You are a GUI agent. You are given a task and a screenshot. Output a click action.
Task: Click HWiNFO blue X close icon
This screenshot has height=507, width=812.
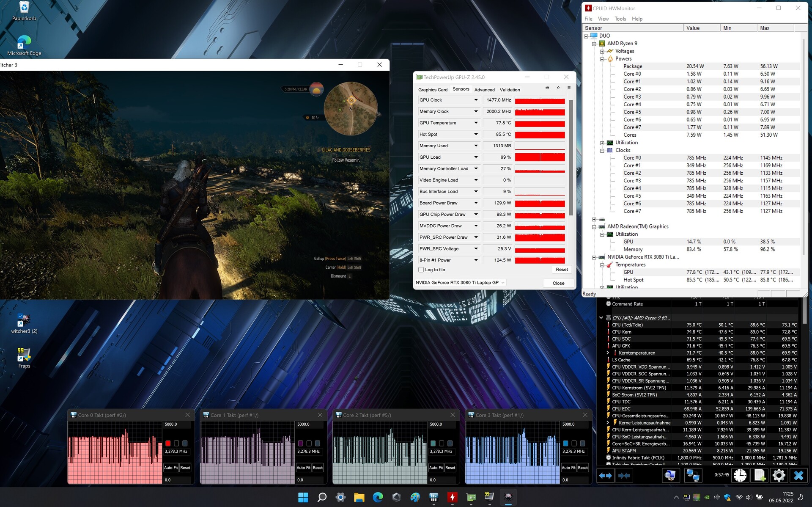click(x=798, y=475)
